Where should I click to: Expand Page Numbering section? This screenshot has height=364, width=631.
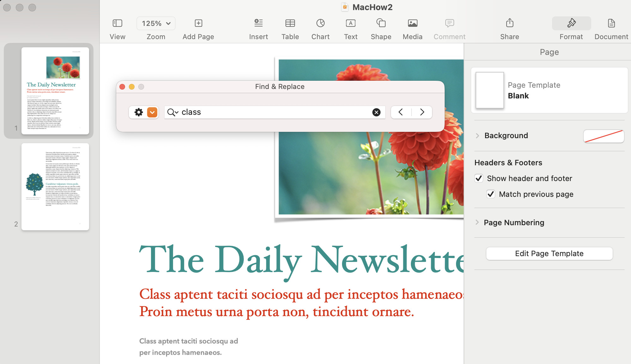[x=477, y=222]
